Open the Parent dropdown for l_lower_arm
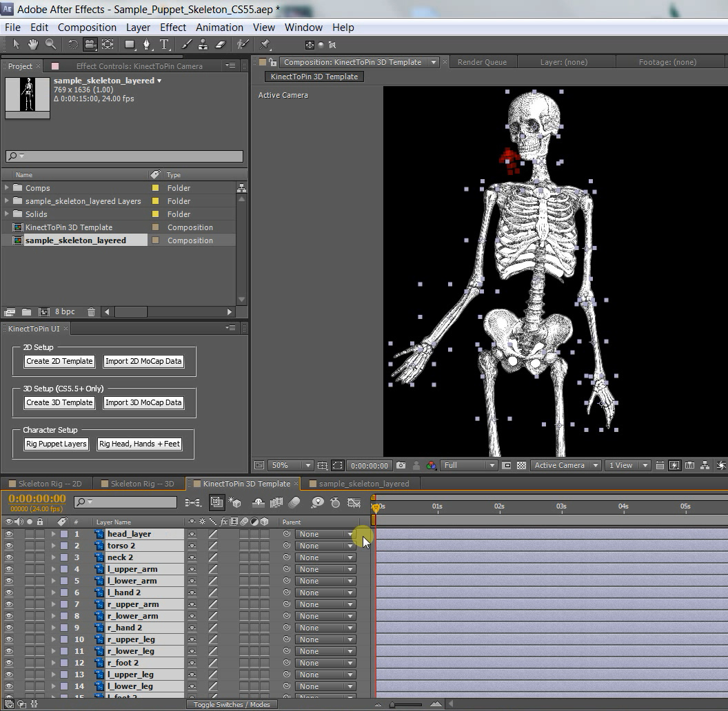The image size is (728, 711). coord(325,581)
